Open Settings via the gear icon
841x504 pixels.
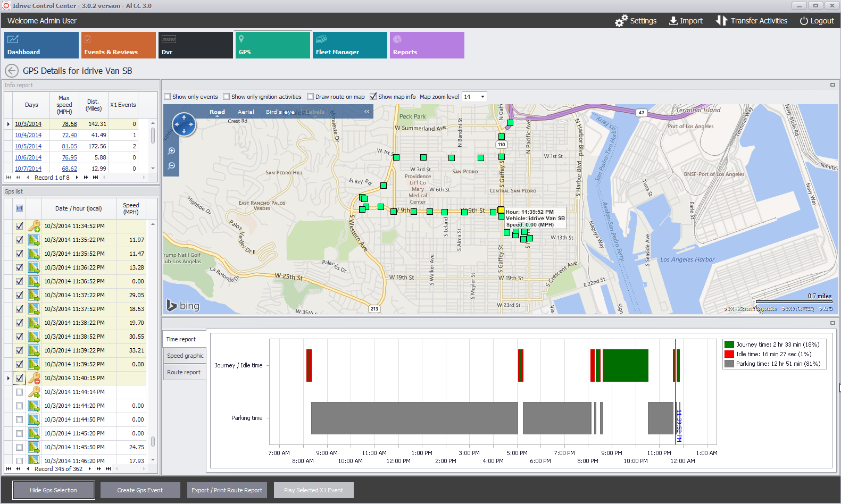(x=621, y=21)
